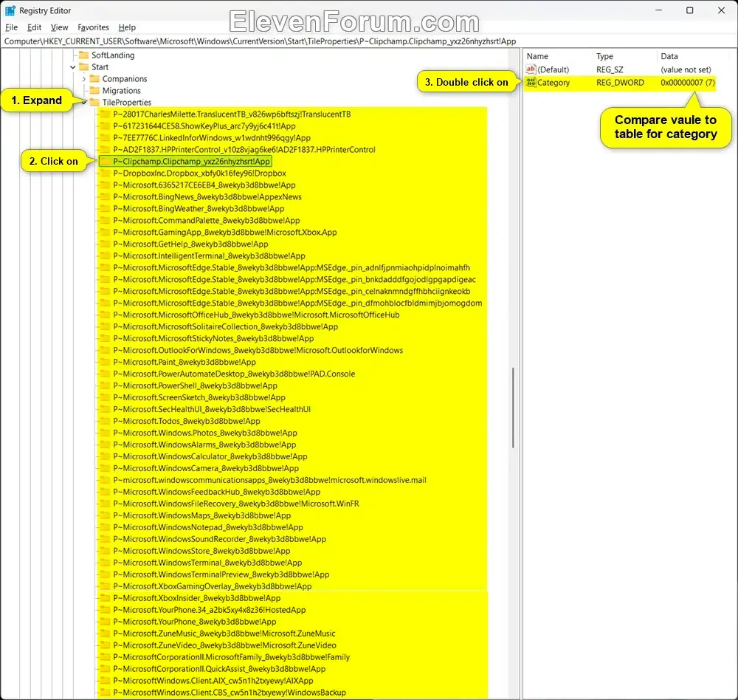Open the Help menu
This screenshot has width=738, height=700.
click(x=127, y=27)
